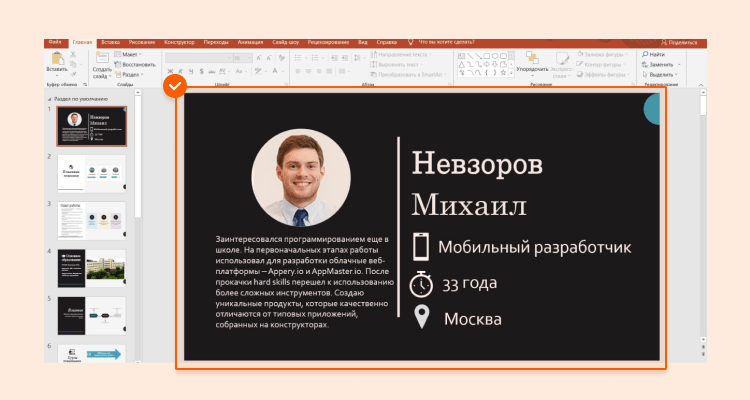750x400 pixels.
Task: Click the Упорядочить arrange icon
Action: pyautogui.click(x=532, y=58)
